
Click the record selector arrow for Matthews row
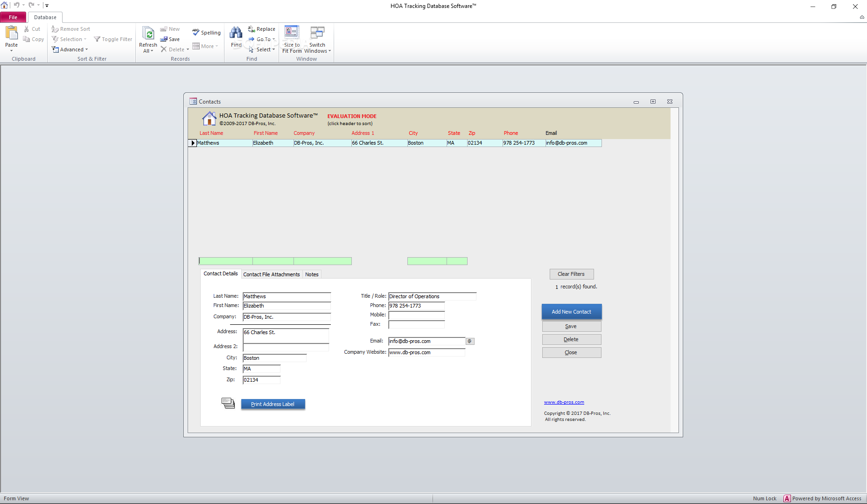pos(192,143)
